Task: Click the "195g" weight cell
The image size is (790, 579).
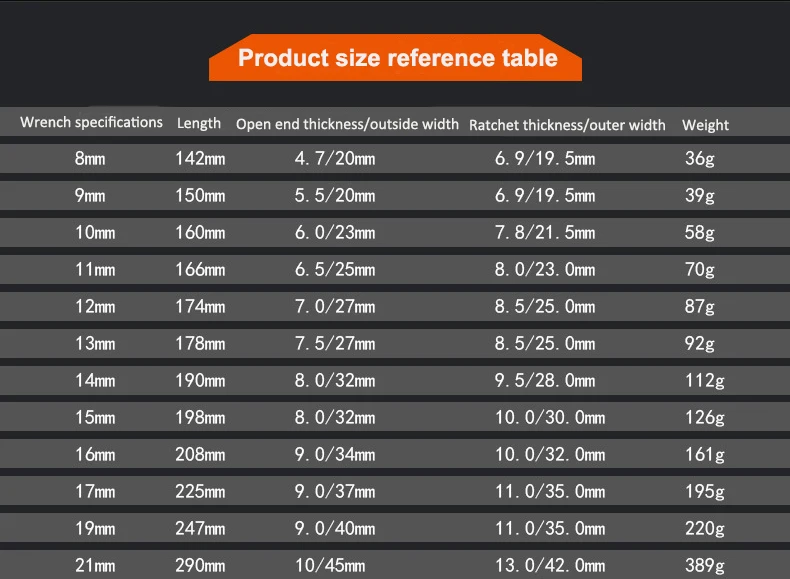Action: coord(705,491)
